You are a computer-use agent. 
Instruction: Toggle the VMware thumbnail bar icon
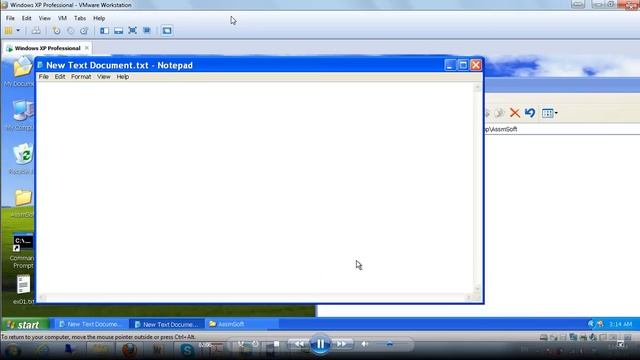point(118,31)
